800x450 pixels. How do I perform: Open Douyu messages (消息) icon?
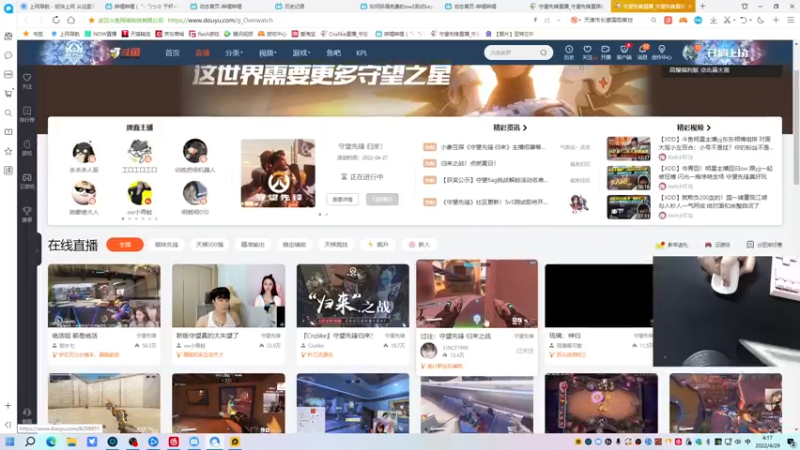pos(643,52)
